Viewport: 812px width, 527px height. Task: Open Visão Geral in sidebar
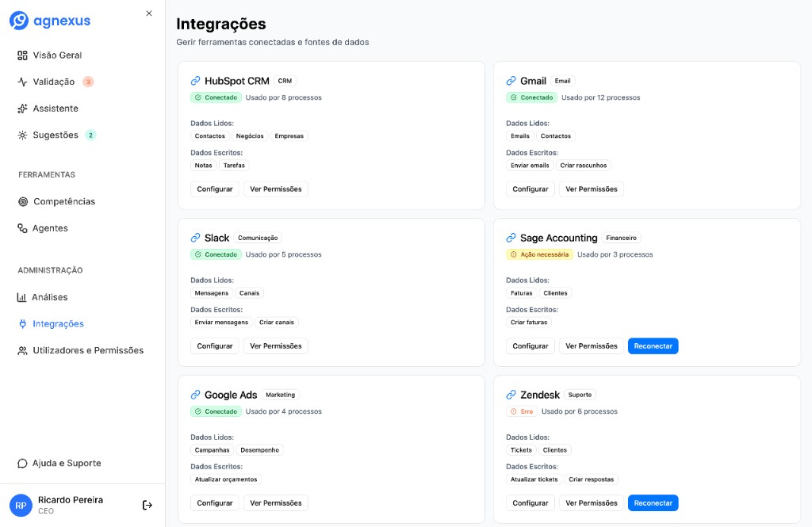click(x=57, y=55)
